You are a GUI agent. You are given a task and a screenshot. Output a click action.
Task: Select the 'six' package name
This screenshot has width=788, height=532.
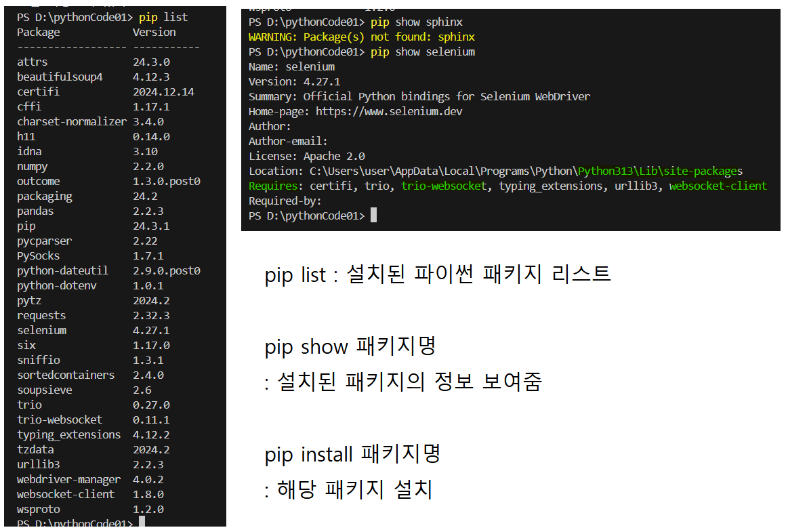(26, 346)
